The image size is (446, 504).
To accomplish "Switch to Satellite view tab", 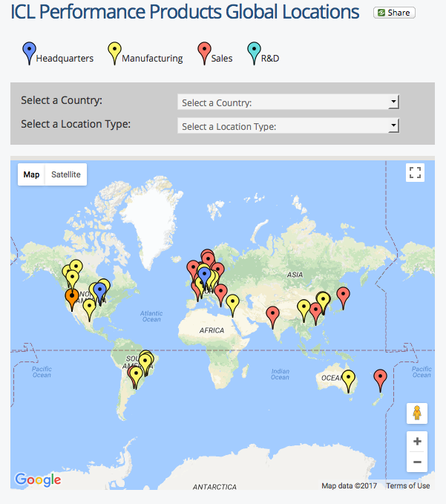I will tap(66, 174).
